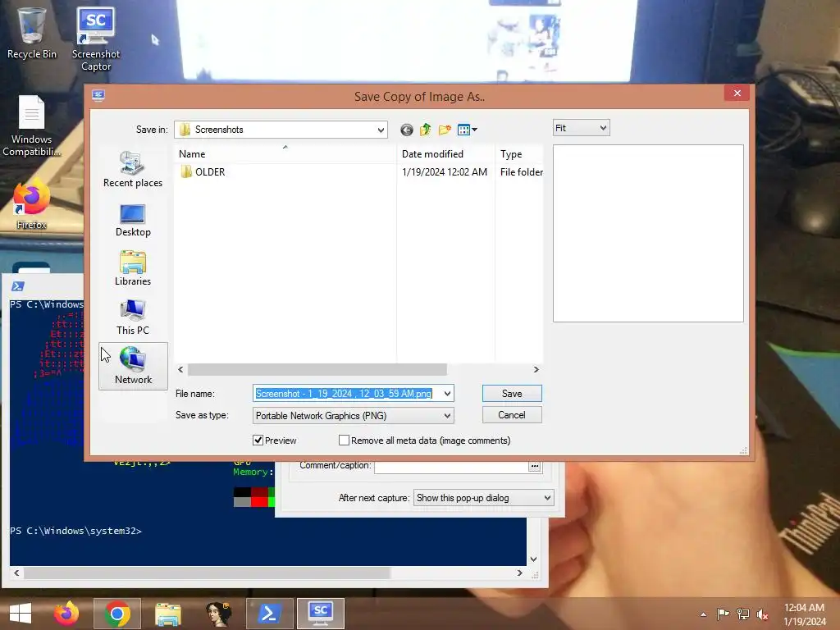
Task: Open File Explorer from the taskbar
Action: [x=168, y=614]
